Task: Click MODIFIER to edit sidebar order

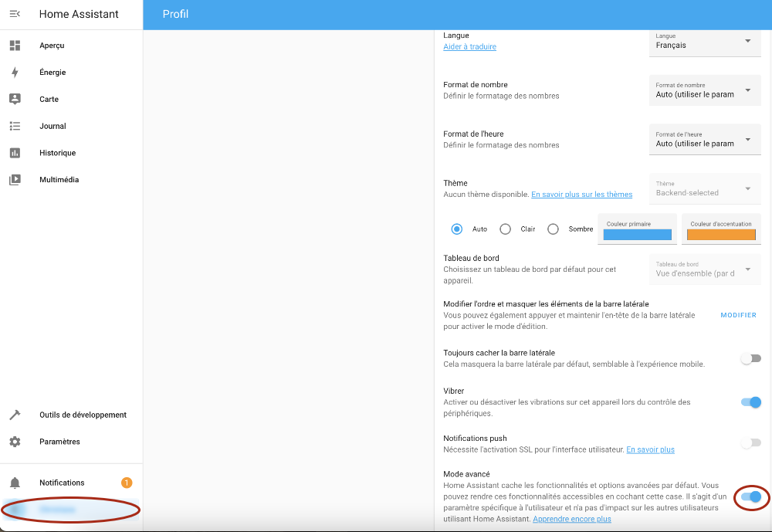Action: (x=739, y=315)
